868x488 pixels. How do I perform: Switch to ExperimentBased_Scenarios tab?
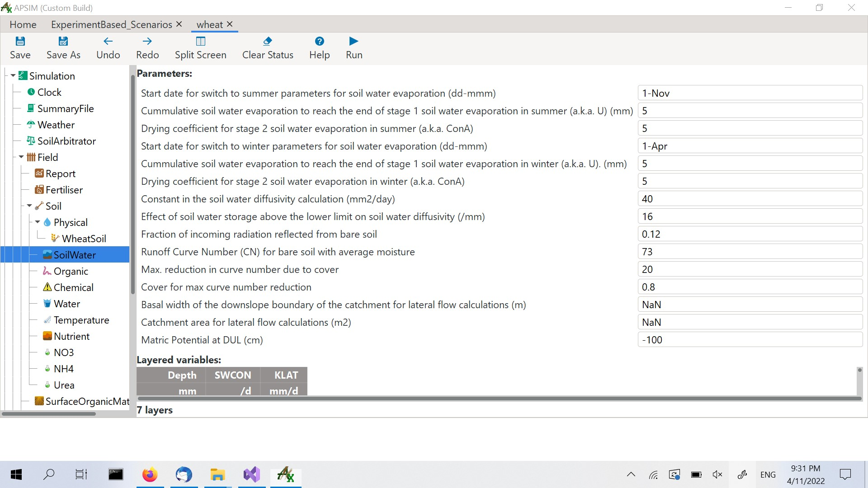click(111, 24)
